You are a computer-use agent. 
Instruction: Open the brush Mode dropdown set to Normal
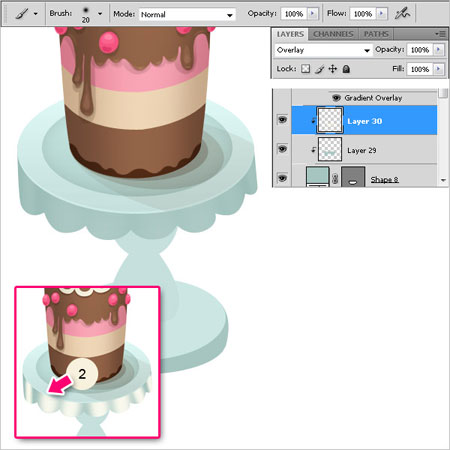tap(187, 14)
